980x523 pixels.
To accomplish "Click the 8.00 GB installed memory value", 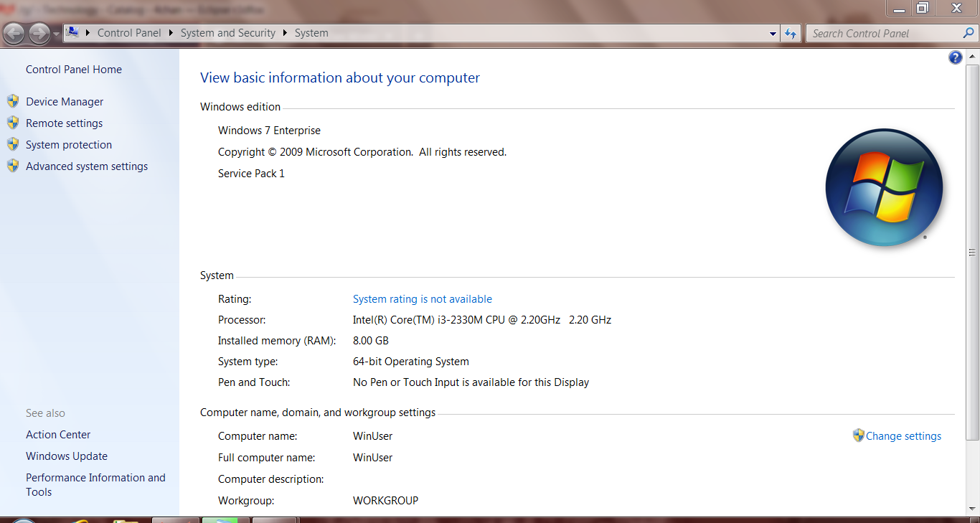I will pos(371,341).
